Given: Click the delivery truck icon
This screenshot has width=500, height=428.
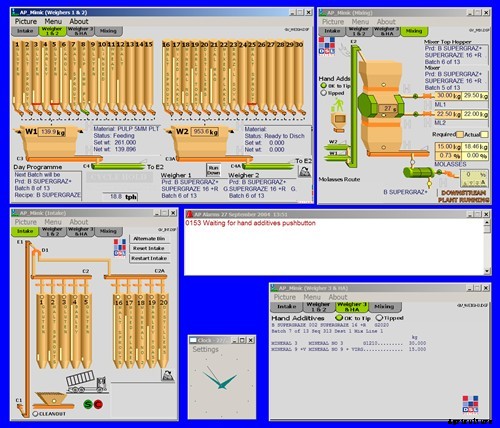Looking at the screenshot, I should (x=86, y=382).
